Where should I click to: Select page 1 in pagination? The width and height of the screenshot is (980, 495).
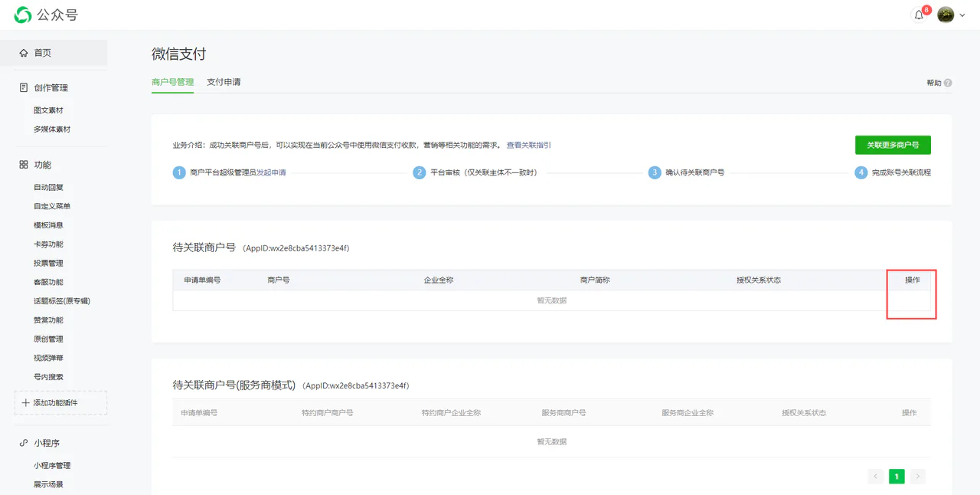coord(897,477)
